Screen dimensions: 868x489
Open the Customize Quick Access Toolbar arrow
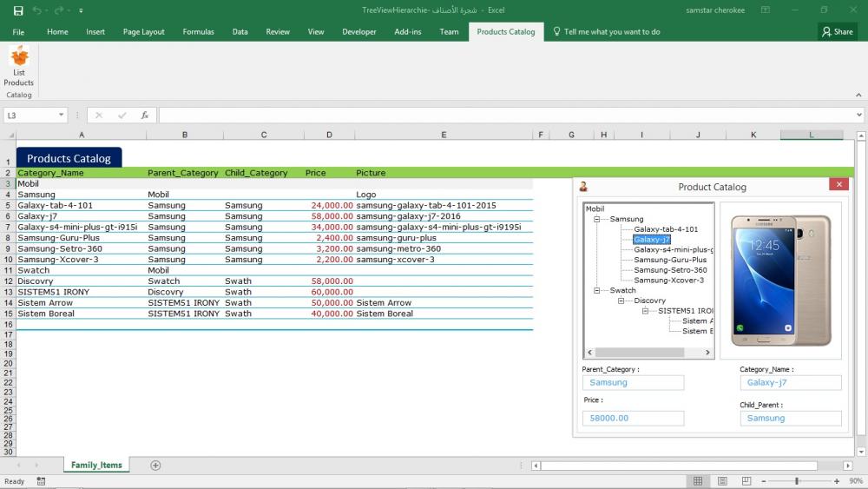tap(81, 10)
